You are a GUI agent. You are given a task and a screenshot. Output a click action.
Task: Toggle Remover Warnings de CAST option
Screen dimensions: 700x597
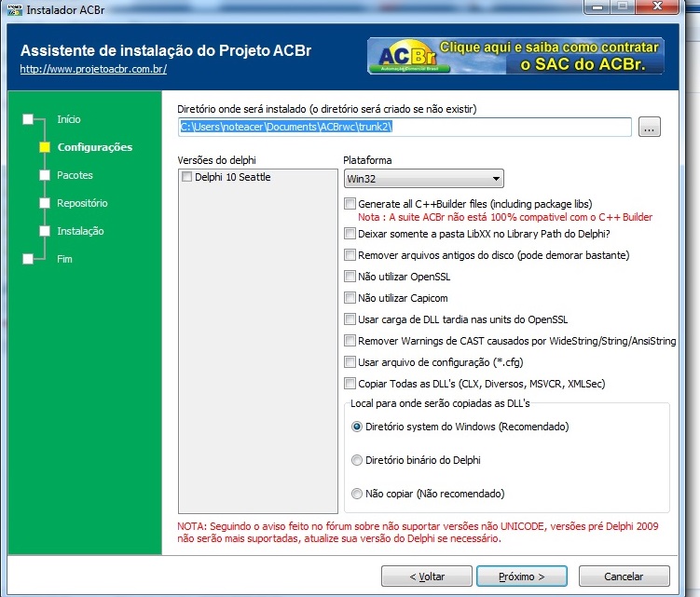tap(350, 341)
